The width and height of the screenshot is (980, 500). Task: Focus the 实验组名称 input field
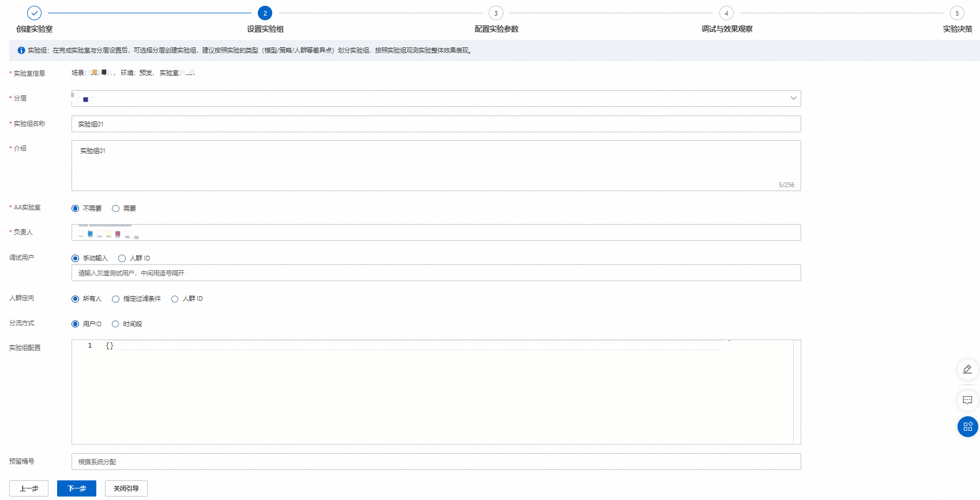pyautogui.click(x=436, y=124)
